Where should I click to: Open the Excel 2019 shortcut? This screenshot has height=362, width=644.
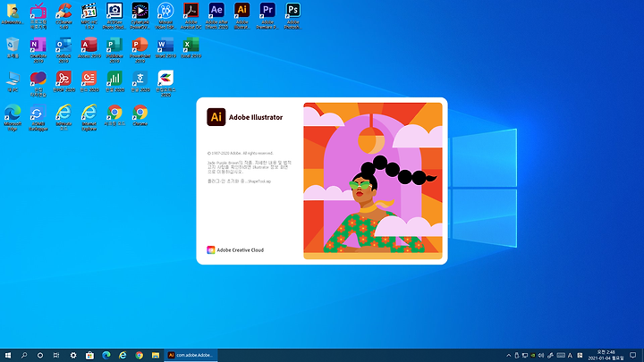click(x=191, y=47)
